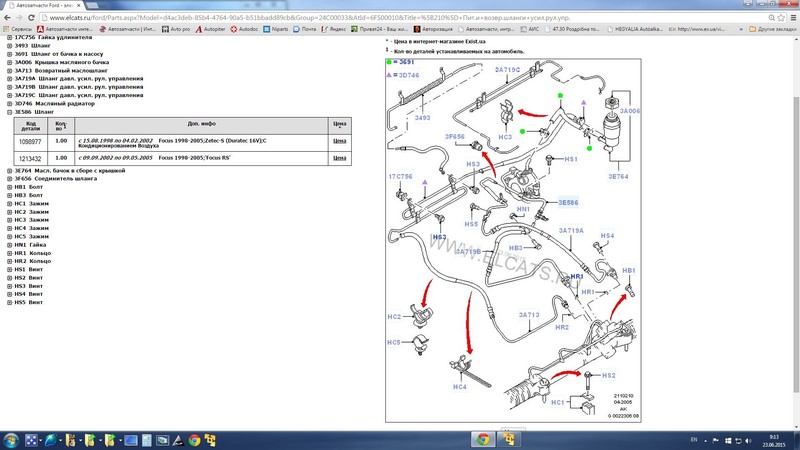Expand the 3493 Шланг node
The width and height of the screenshot is (800, 450).
coord(10,46)
